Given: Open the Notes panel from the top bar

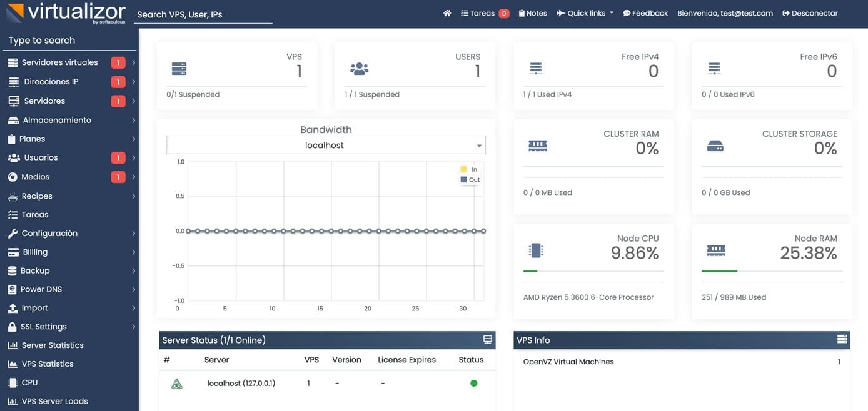Looking at the screenshot, I should coord(532,12).
